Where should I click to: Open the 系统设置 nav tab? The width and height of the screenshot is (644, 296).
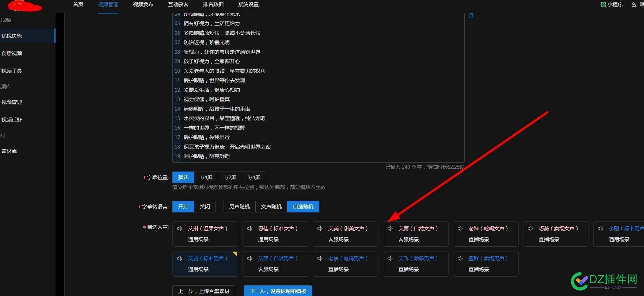tap(248, 4)
